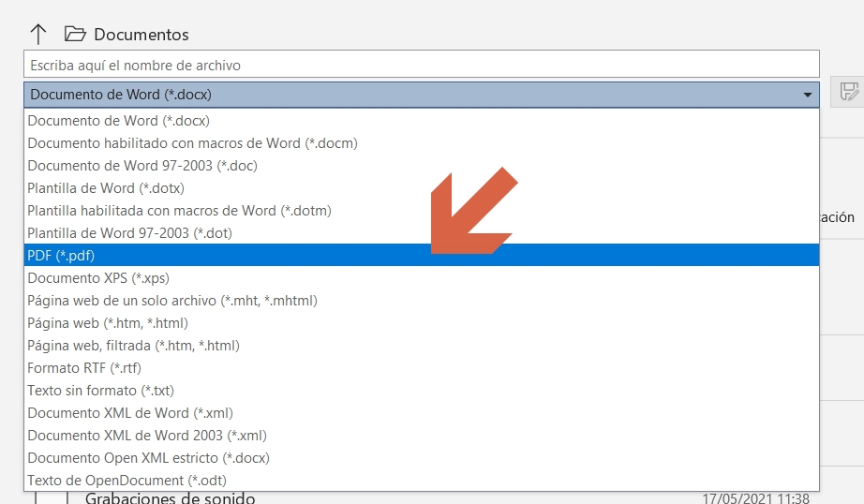Viewport: 864px width, 504px height.
Task: Select Documento XML de Word (*.xml)
Action: 422,413
